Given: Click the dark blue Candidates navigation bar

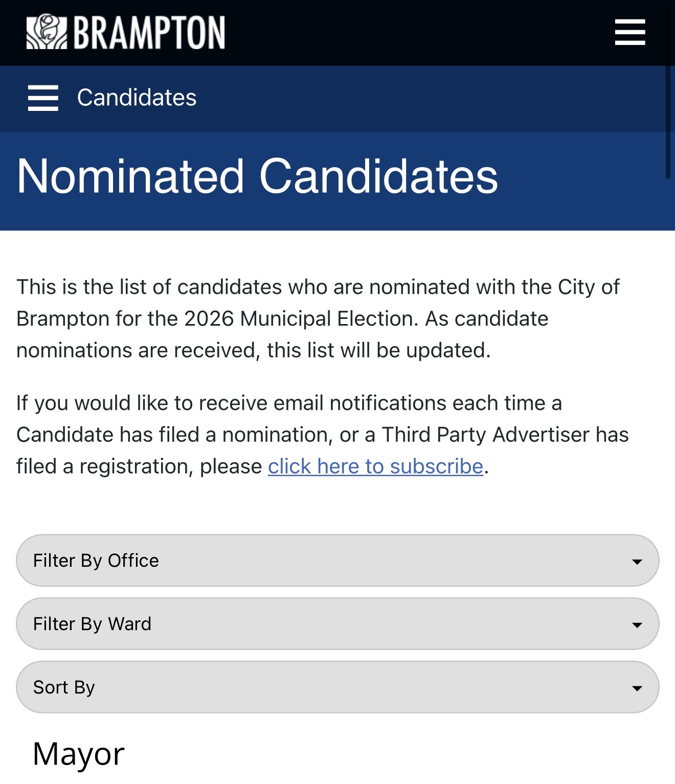Looking at the screenshot, I should coord(337,98).
